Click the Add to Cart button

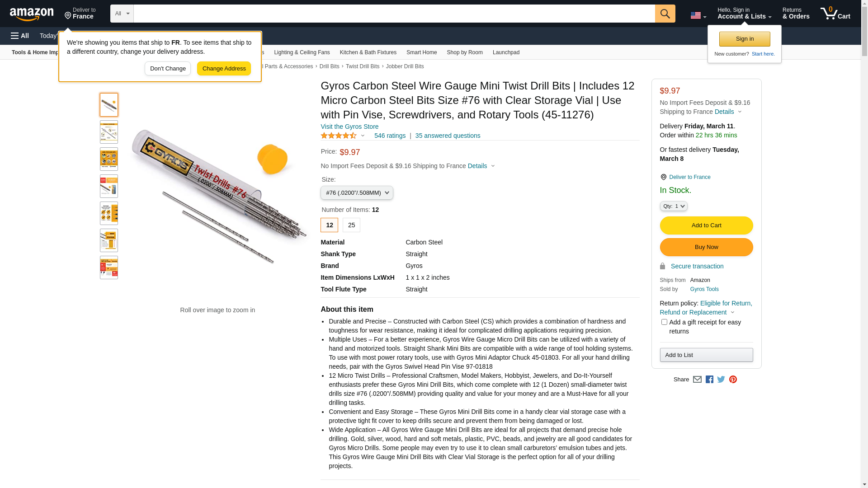pyautogui.click(x=706, y=225)
